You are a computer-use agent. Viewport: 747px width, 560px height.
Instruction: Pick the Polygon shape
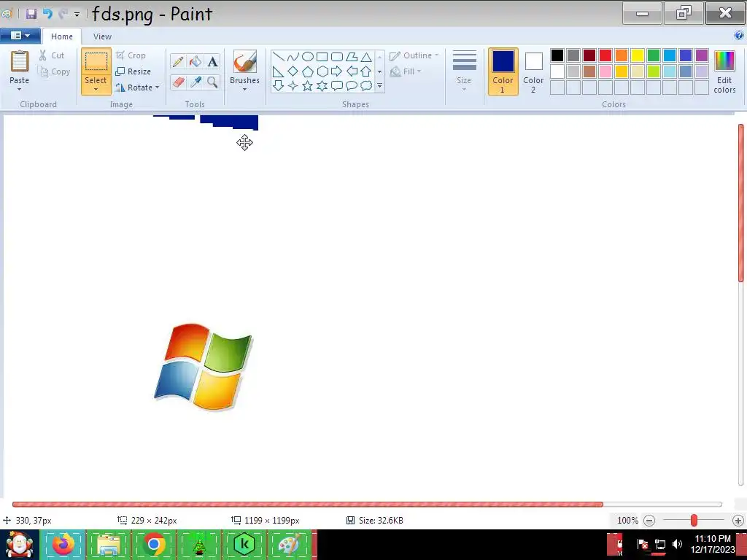tap(352, 57)
